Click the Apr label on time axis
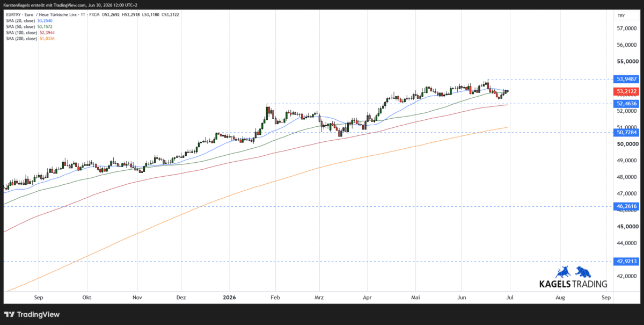644x325 pixels. (x=368, y=297)
